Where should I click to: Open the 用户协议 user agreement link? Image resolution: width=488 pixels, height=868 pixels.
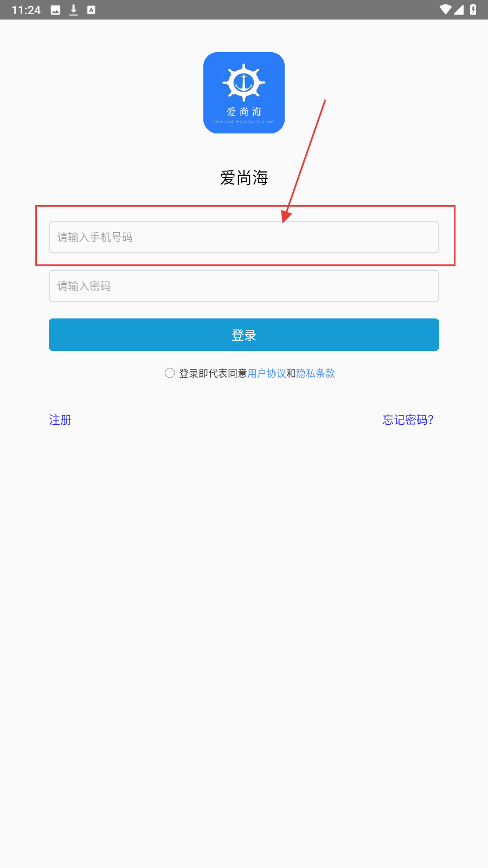pyautogui.click(x=267, y=373)
